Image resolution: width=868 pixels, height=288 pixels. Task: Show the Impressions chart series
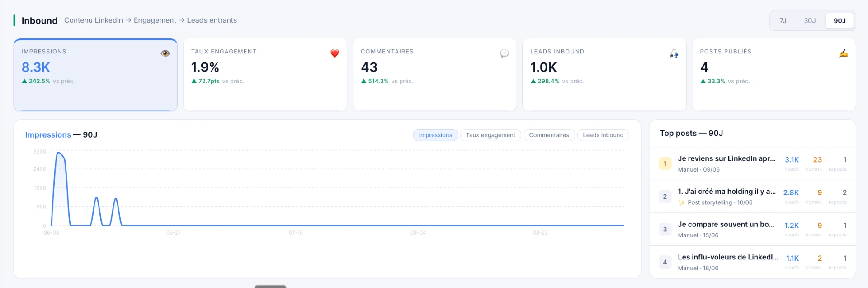[x=435, y=135]
